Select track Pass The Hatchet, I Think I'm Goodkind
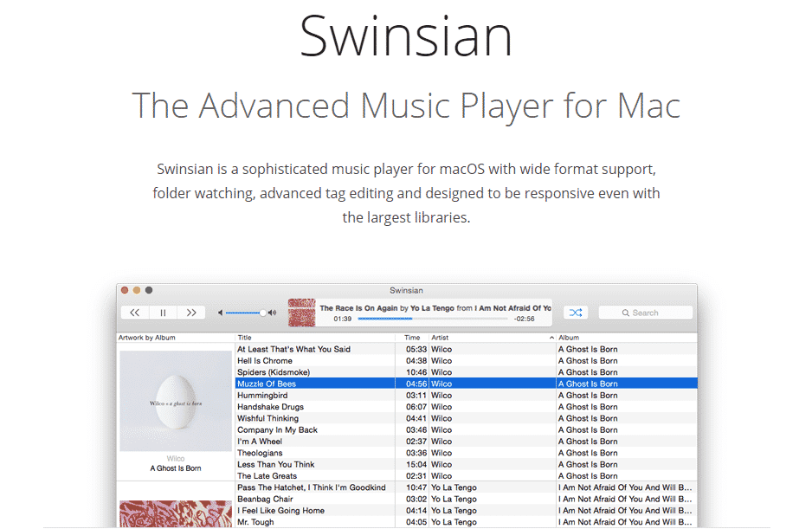Screen dimensions: 812x529 (x=466, y=487)
